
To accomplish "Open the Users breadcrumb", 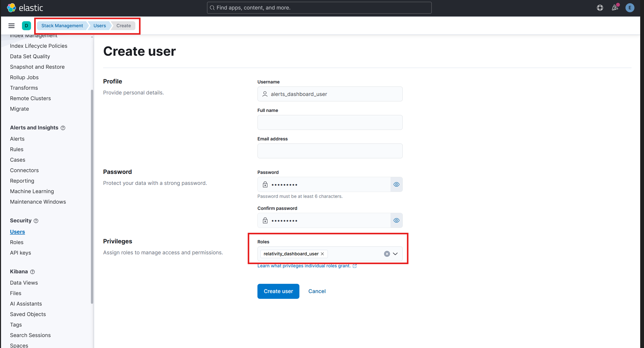I will 99,26.
